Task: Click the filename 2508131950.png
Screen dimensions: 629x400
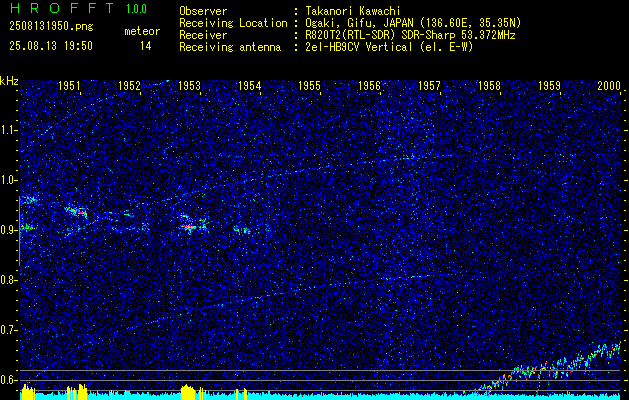Action: pos(51,26)
